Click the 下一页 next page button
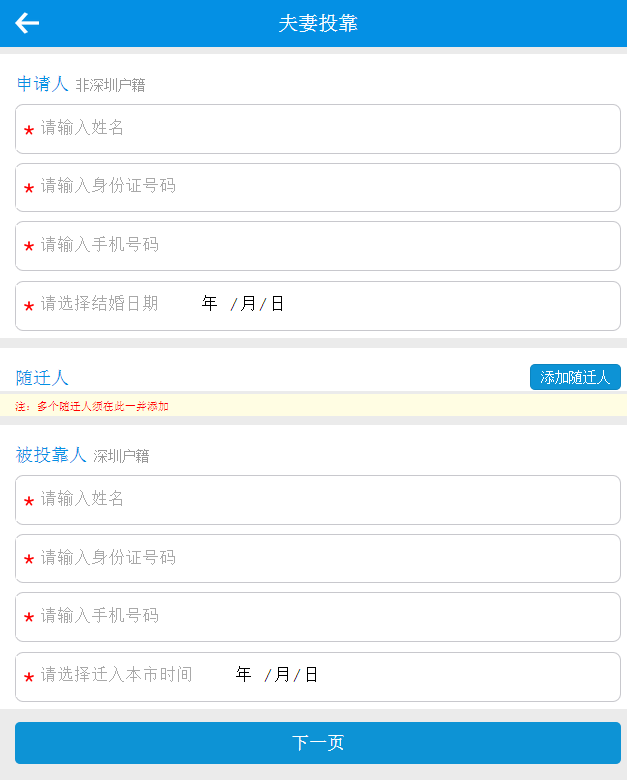The image size is (627, 780). pyautogui.click(x=318, y=743)
